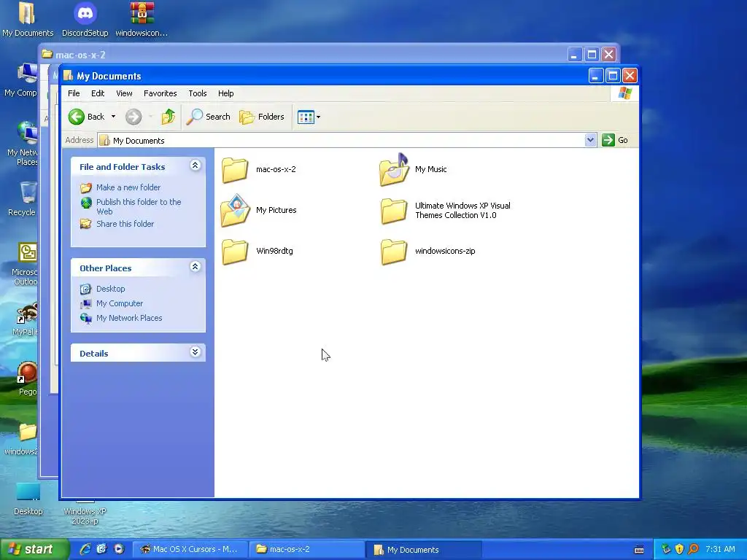Select the My Documents desktop icon

click(x=28, y=20)
